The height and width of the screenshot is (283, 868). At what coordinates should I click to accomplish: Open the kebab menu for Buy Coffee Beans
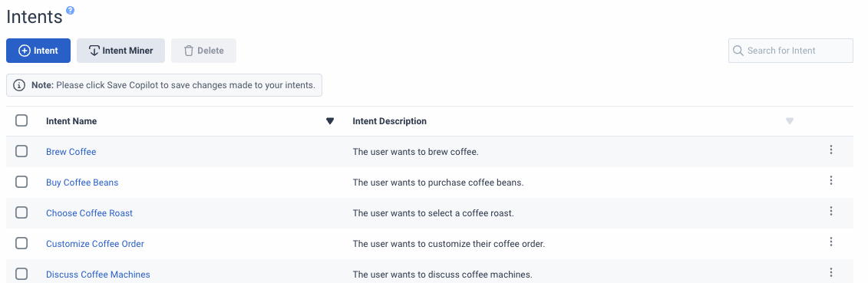pyautogui.click(x=831, y=180)
